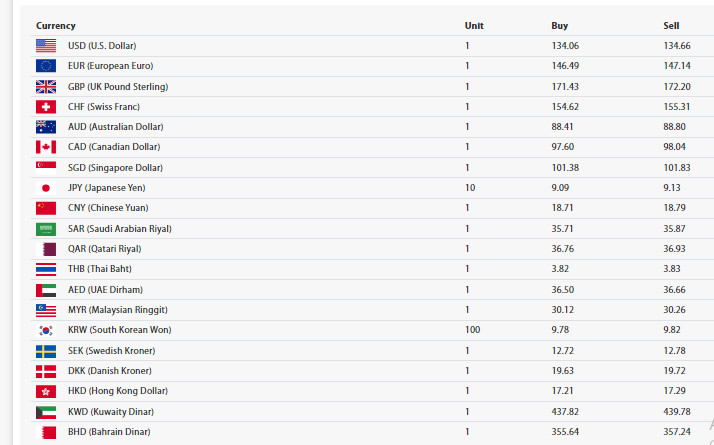Select the MYR (Malaysian Ringgit) row label
Screen dimensions: 714x445
tap(117, 310)
